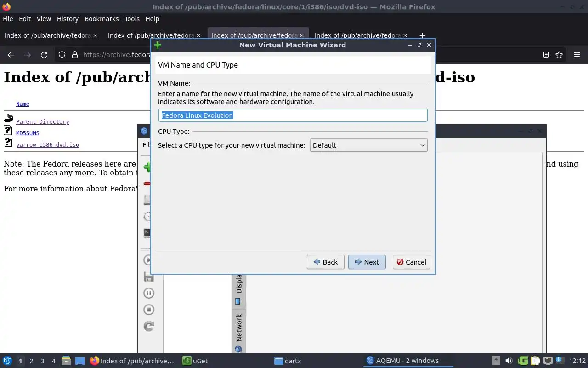Viewport: 588px width, 368px height.
Task: Open the LXQt start menu icon
Action: click(7, 361)
